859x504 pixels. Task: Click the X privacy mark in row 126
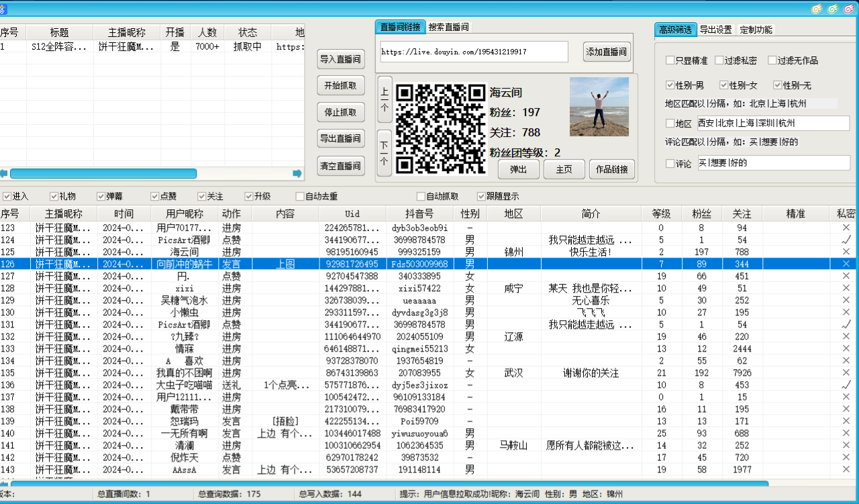click(846, 264)
